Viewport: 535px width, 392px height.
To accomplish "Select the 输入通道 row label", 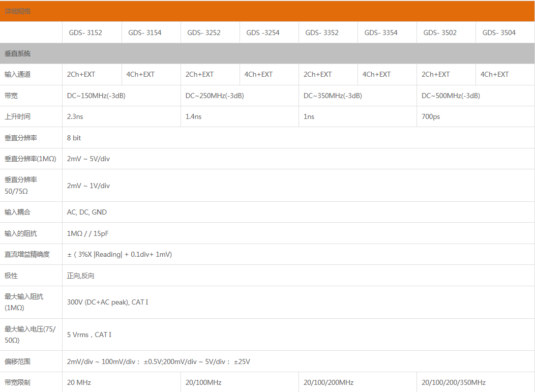I will click(x=18, y=74).
